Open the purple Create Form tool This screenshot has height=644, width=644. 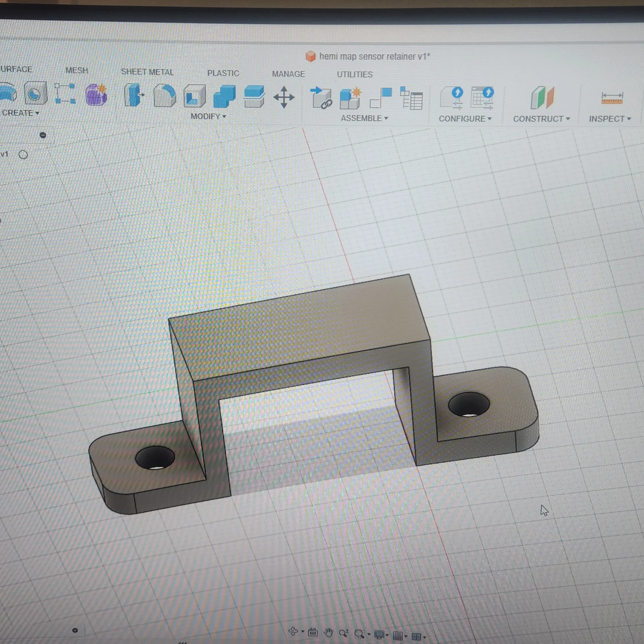(x=96, y=94)
